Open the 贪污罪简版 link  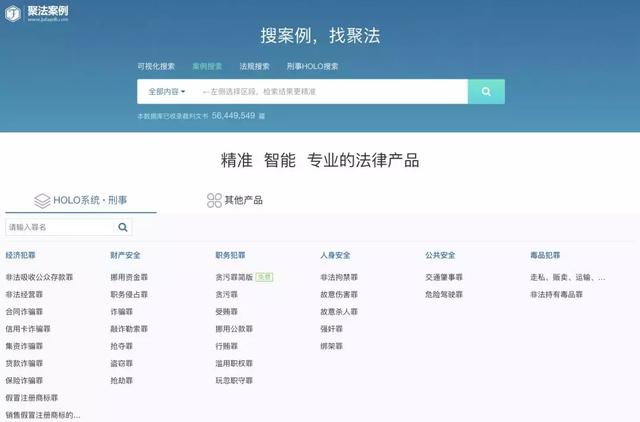[234, 277]
